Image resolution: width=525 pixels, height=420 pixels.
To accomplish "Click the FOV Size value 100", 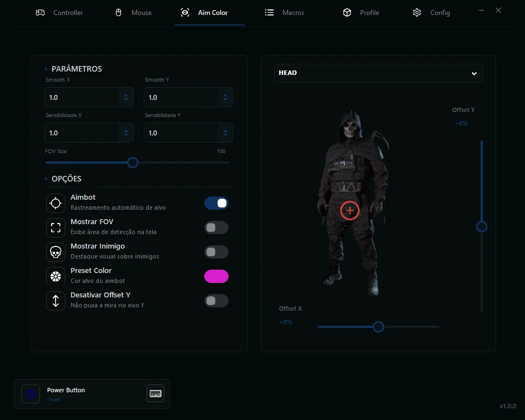I will (221, 151).
